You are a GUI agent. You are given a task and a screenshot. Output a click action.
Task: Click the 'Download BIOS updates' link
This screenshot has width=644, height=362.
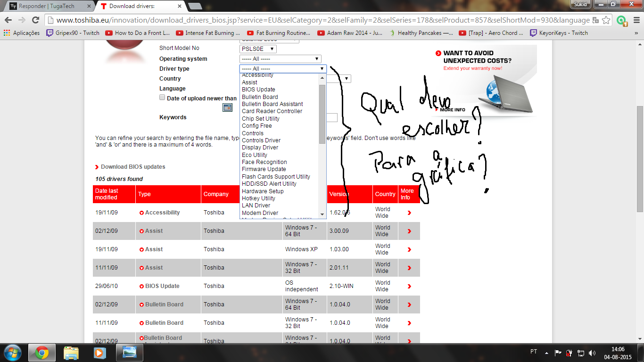click(x=133, y=167)
